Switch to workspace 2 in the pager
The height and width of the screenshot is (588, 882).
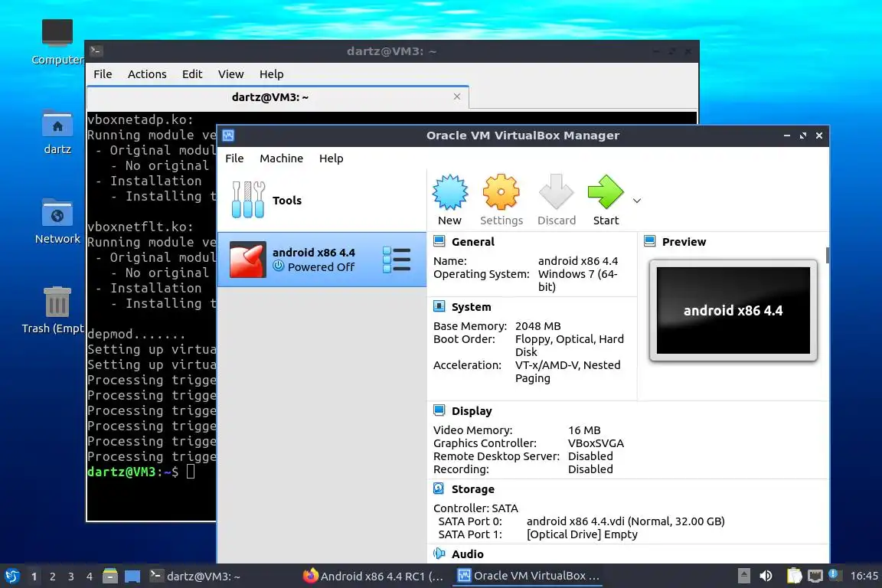(x=52, y=577)
